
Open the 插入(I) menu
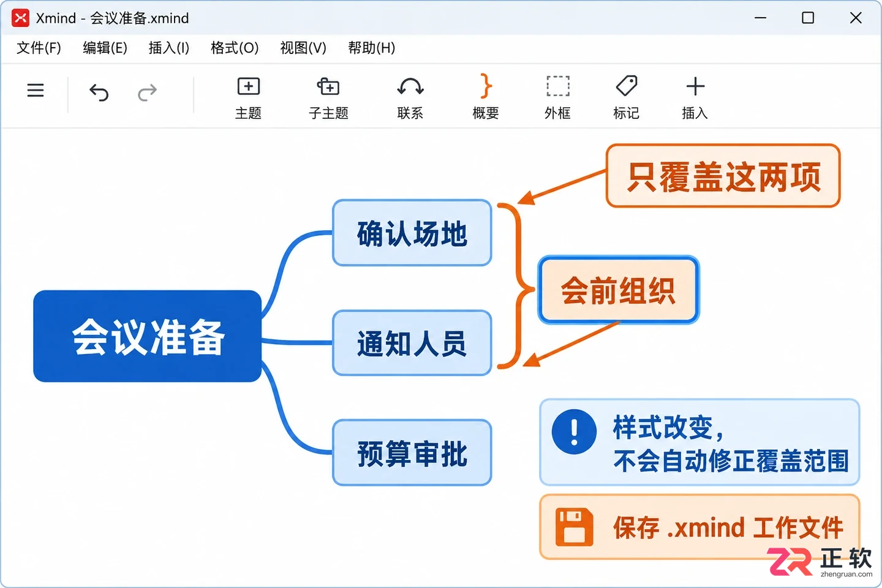(169, 48)
